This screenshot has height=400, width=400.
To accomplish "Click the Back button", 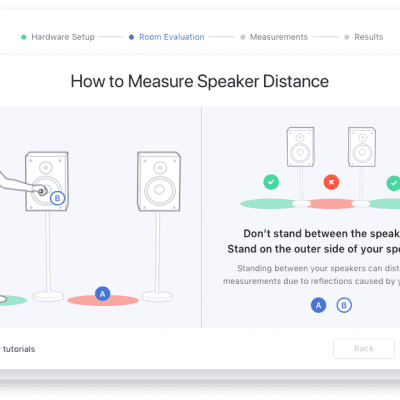I will tap(364, 348).
